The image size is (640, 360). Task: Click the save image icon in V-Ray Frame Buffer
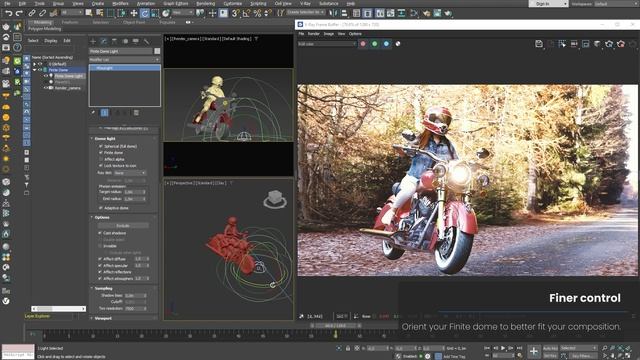tap(539, 44)
